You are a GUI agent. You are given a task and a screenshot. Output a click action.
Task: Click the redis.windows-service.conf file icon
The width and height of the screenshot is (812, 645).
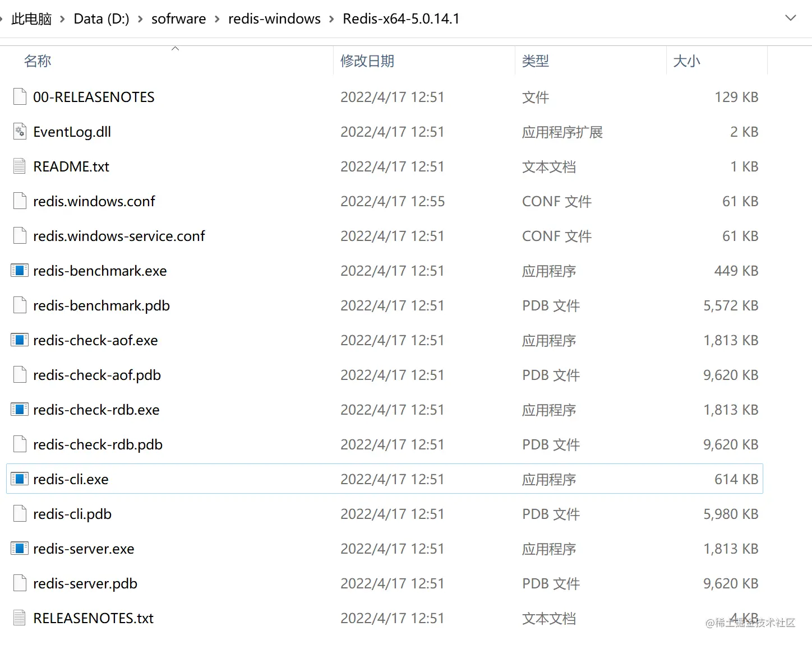pos(20,236)
